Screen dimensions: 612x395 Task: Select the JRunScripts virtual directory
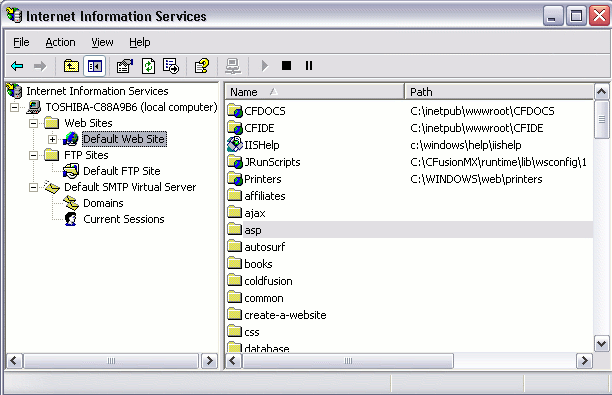[x=272, y=162]
